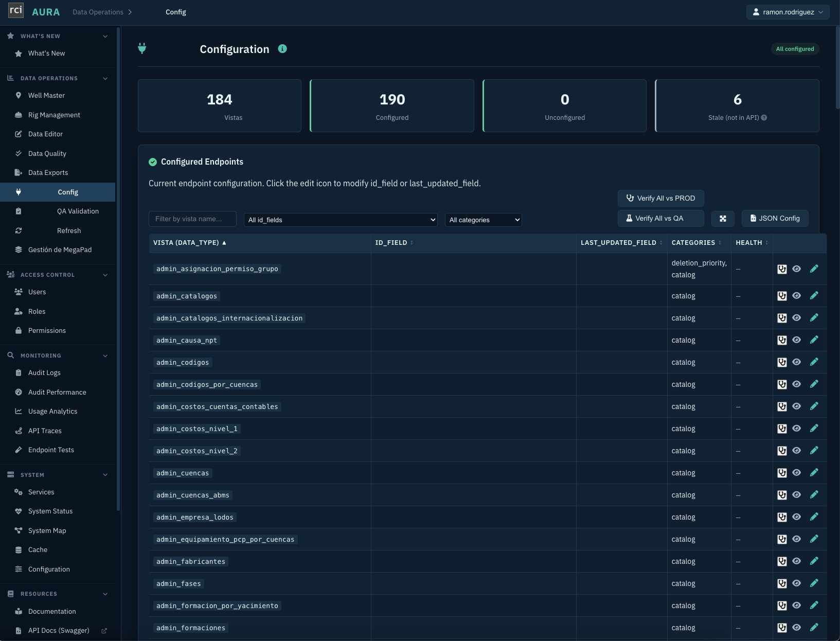Image resolution: width=840 pixels, height=641 pixels.
Task: Verify admin_equipamiento_pcp_por_cuencas stethoscope icon
Action: pos(782,539)
